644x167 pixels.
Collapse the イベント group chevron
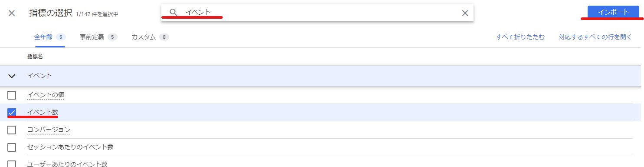point(12,76)
